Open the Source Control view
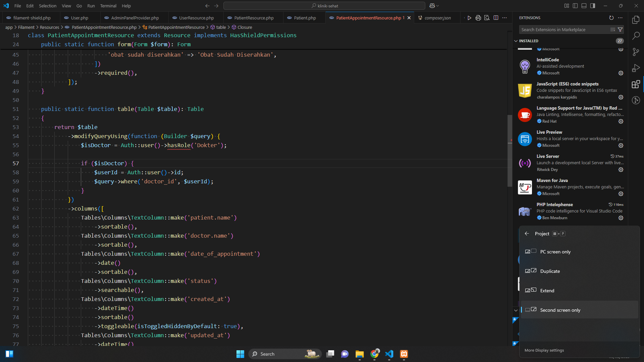The image size is (644, 362). click(636, 52)
